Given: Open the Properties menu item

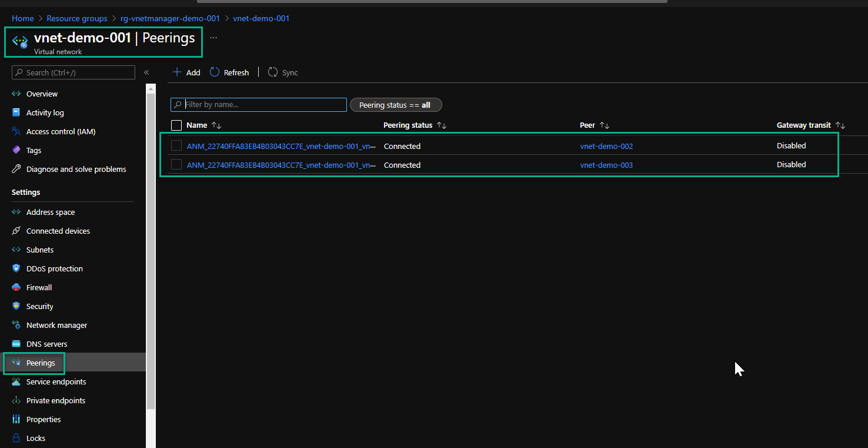Looking at the screenshot, I should click(44, 419).
